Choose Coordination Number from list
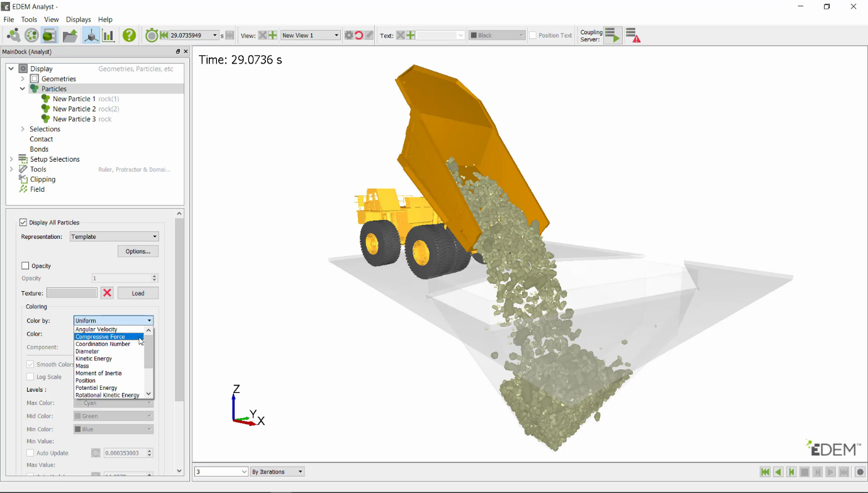Image resolution: width=868 pixels, height=493 pixels. pyautogui.click(x=109, y=344)
